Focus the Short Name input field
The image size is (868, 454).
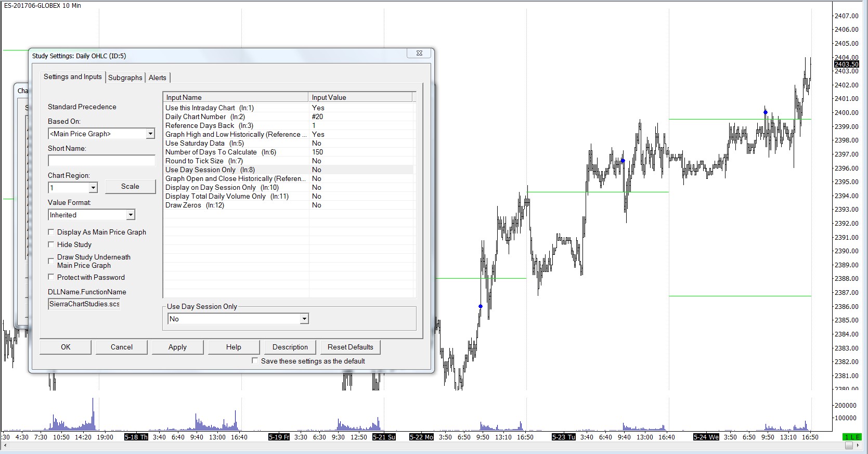pyautogui.click(x=101, y=161)
